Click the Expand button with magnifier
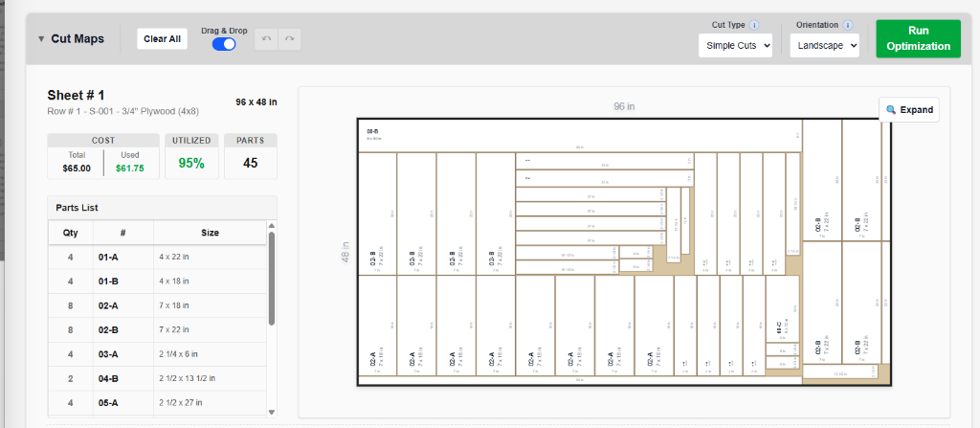980x428 pixels. point(909,109)
